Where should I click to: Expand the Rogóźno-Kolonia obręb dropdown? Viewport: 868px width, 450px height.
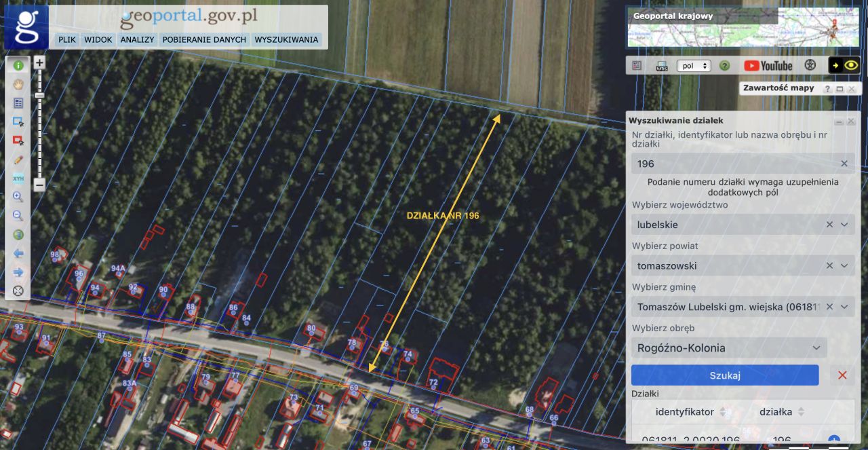click(816, 348)
